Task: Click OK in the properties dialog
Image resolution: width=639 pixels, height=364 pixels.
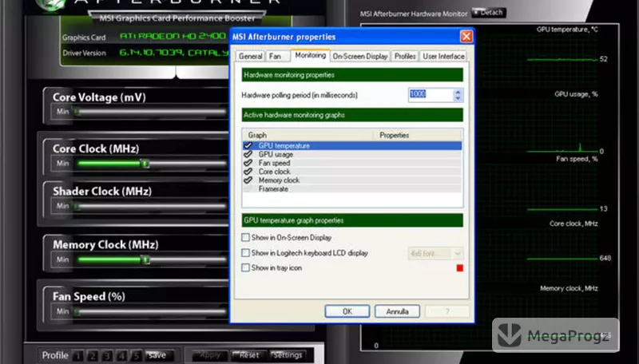Action: pos(347,311)
